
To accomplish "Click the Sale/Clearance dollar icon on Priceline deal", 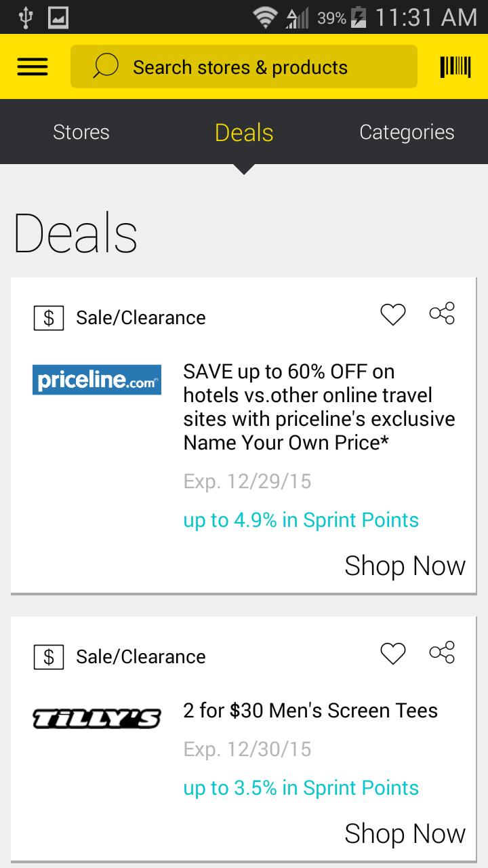I will [x=47, y=317].
